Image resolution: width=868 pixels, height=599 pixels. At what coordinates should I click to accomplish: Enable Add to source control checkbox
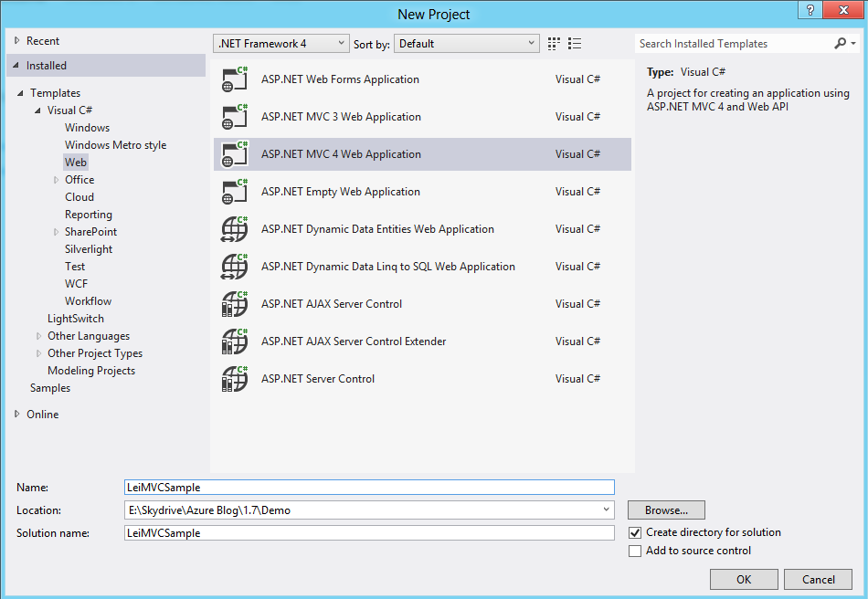pyautogui.click(x=635, y=551)
